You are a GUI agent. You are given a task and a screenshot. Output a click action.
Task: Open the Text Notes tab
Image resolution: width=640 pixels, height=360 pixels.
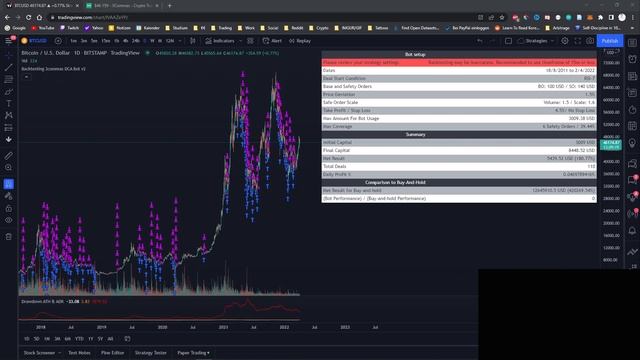click(x=79, y=353)
